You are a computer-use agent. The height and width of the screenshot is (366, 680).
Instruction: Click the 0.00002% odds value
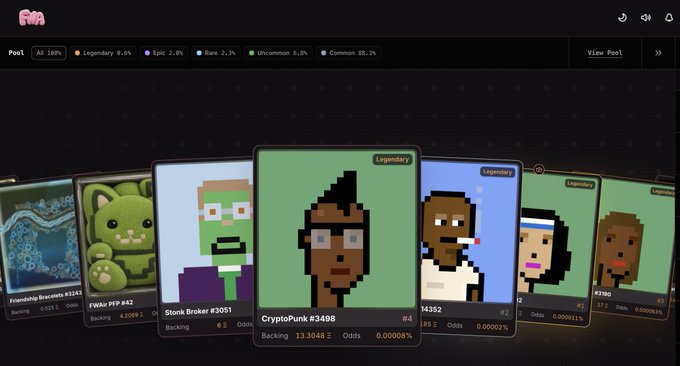coord(492,327)
